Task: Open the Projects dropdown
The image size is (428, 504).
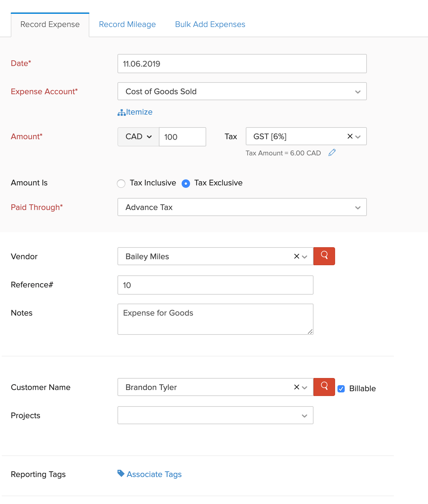Action: [x=215, y=415]
